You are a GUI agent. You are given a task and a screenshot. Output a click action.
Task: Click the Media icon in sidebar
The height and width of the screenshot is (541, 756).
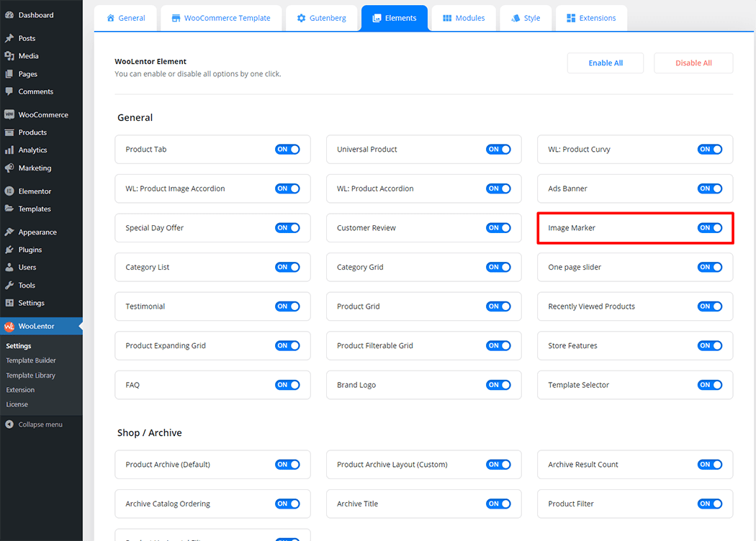9,56
